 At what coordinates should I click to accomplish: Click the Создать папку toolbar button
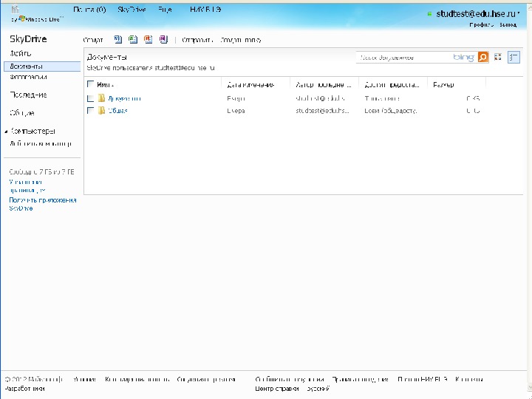pos(241,40)
